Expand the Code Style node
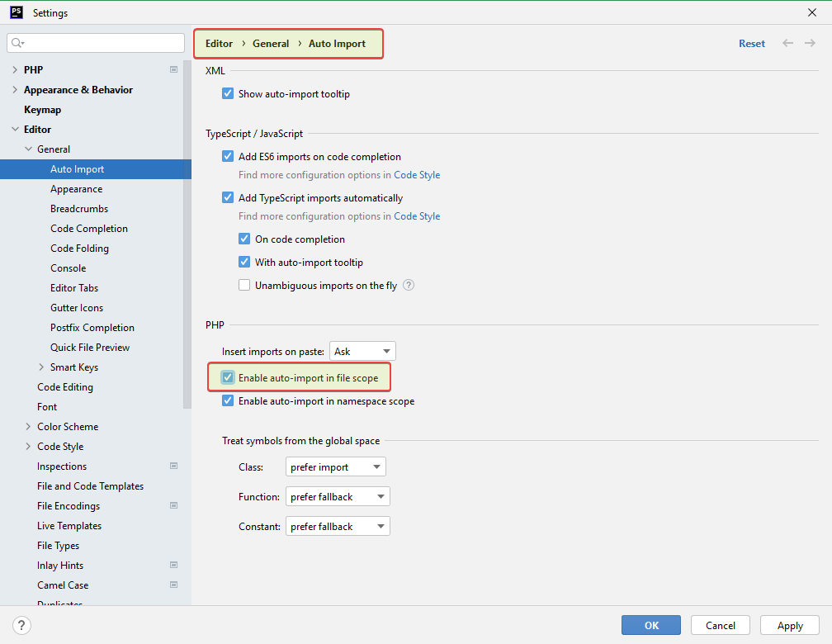 click(28, 447)
